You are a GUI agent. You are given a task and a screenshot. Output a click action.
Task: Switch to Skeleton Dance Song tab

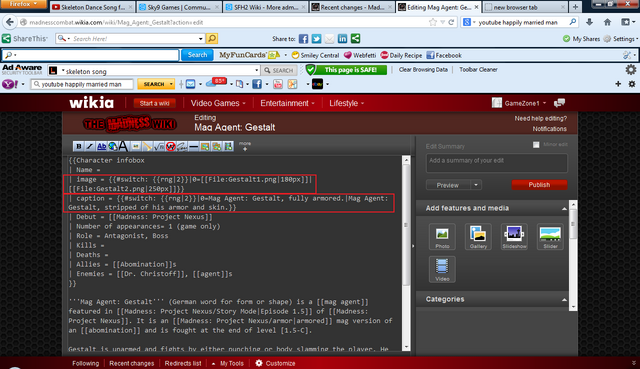(93, 7)
